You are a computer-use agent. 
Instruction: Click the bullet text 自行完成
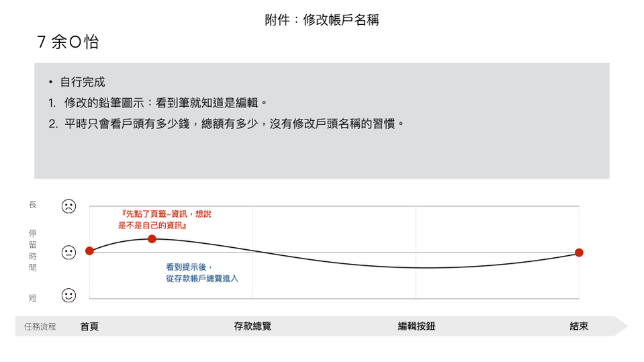tap(83, 82)
